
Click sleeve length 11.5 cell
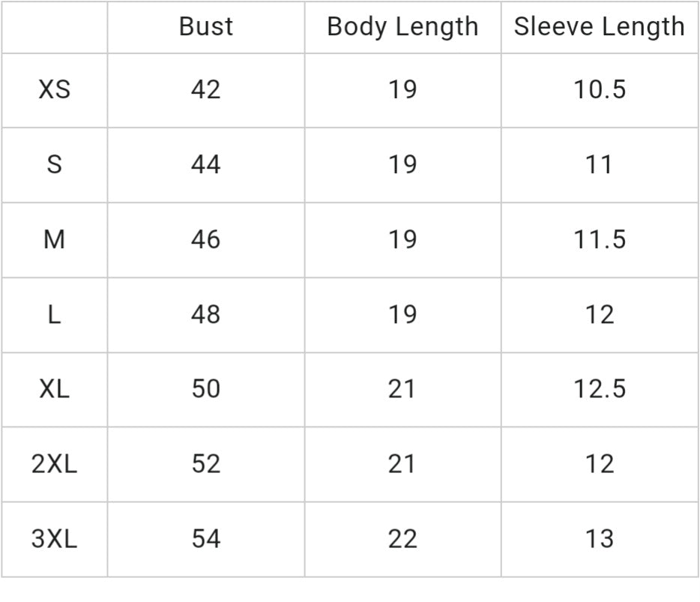coord(599,240)
